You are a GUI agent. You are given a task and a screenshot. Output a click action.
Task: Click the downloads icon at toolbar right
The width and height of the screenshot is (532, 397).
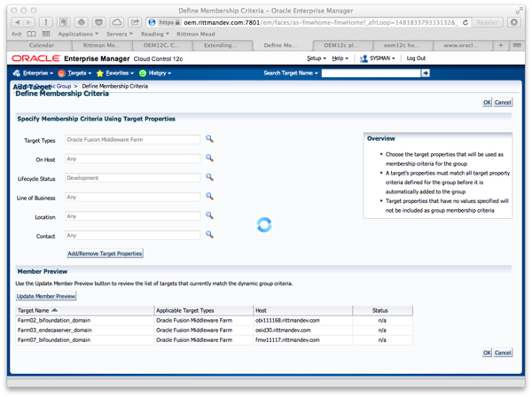coord(514,22)
